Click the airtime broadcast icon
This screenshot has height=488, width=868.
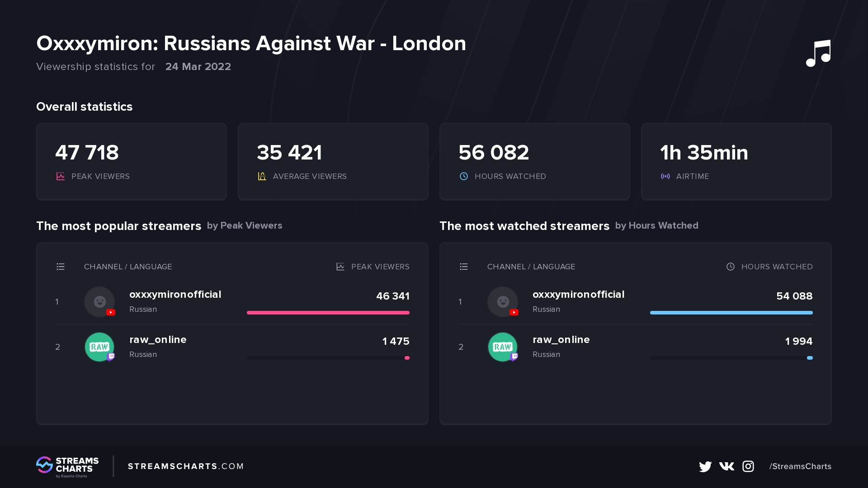click(665, 176)
